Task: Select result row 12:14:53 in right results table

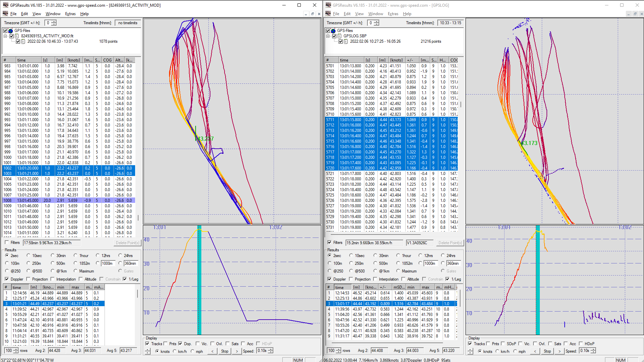Action: coord(391,293)
